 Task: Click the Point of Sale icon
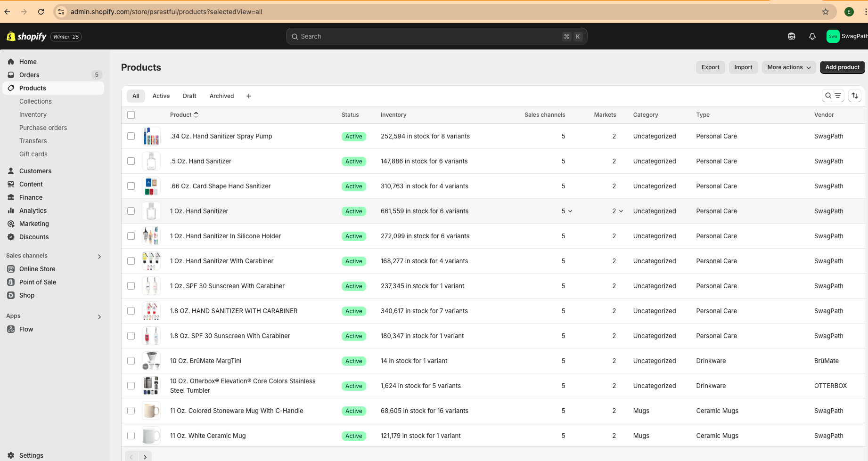point(11,282)
